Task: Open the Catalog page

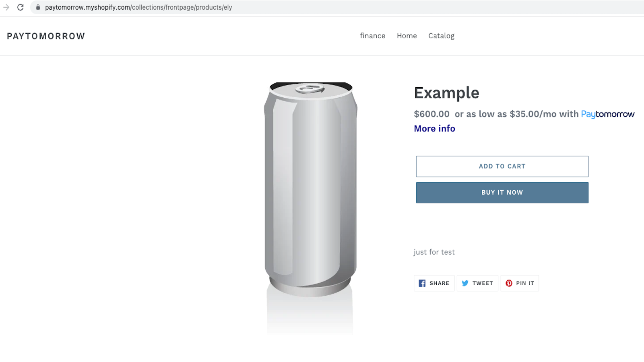Action: coord(441,36)
